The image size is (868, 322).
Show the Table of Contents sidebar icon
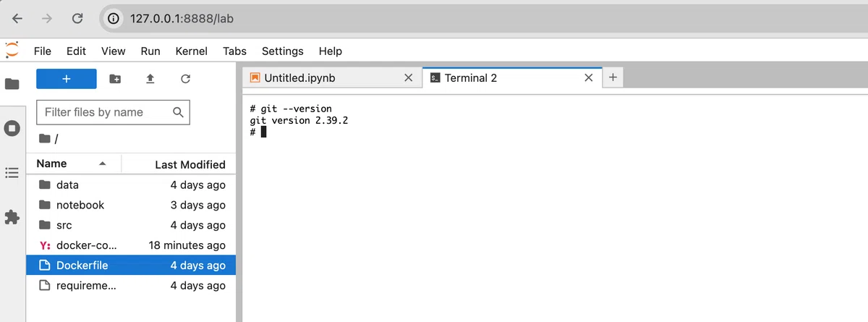pyautogui.click(x=12, y=173)
